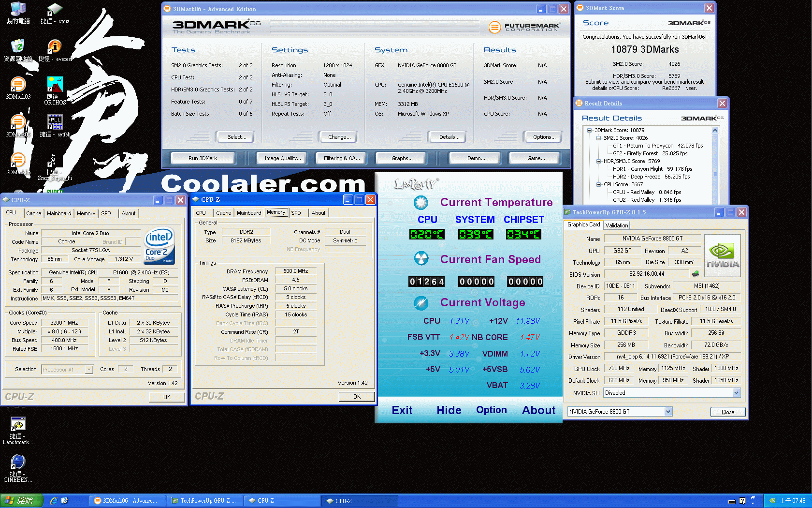Image resolution: width=812 pixels, height=508 pixels.
Task: Switch to Mainboard tab in left CPU-Z
Action: point(59,213)
